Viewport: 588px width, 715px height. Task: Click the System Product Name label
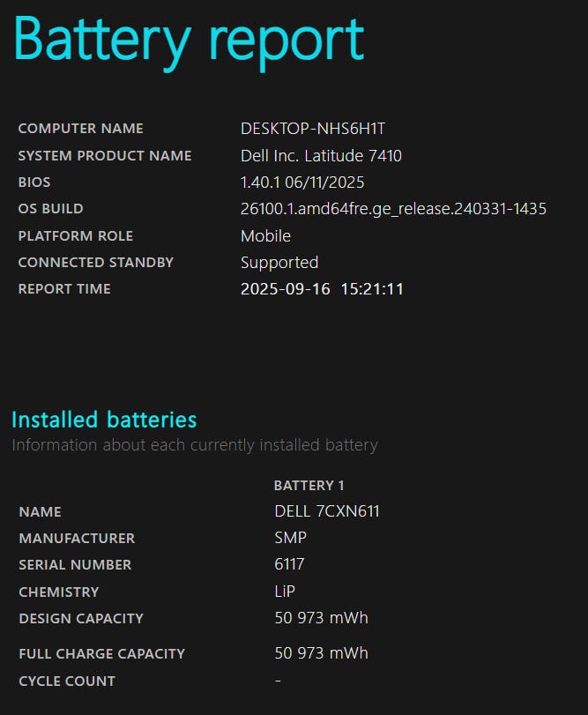tap(105, 156)
